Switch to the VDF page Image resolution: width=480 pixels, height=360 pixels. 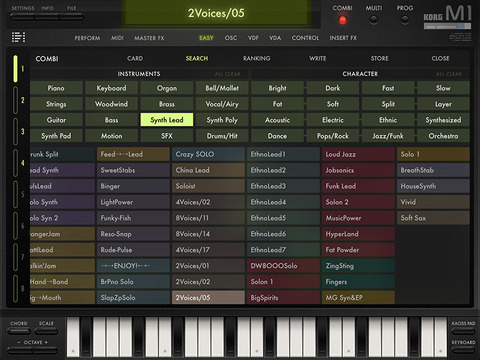(253, 38)
